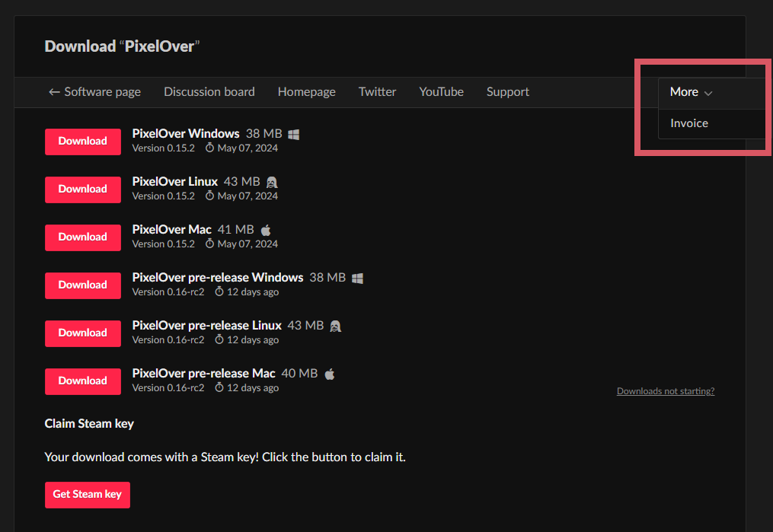
Task: Click Windows icon next to pre-release Windows
Action: pyautogui.click(x=358, y=278)
